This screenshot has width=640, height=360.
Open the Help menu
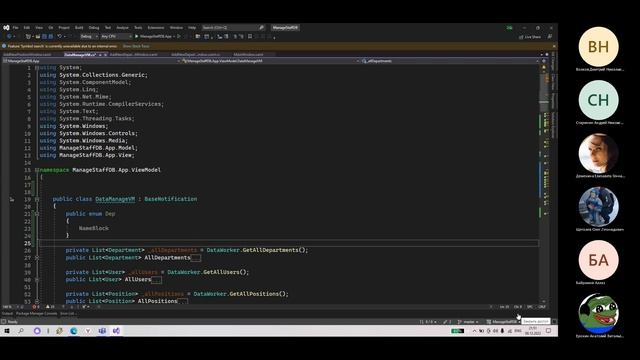click(192, 28)
